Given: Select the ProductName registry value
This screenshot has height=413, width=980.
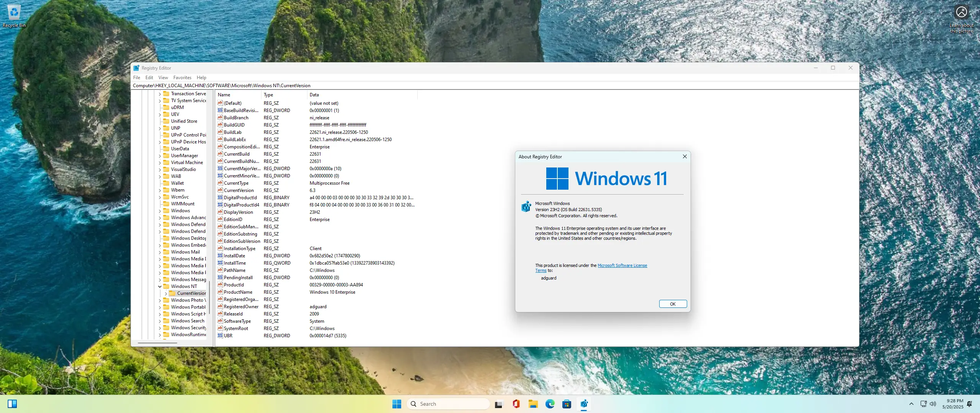Looking at the screenshot, I should (238, 292).
